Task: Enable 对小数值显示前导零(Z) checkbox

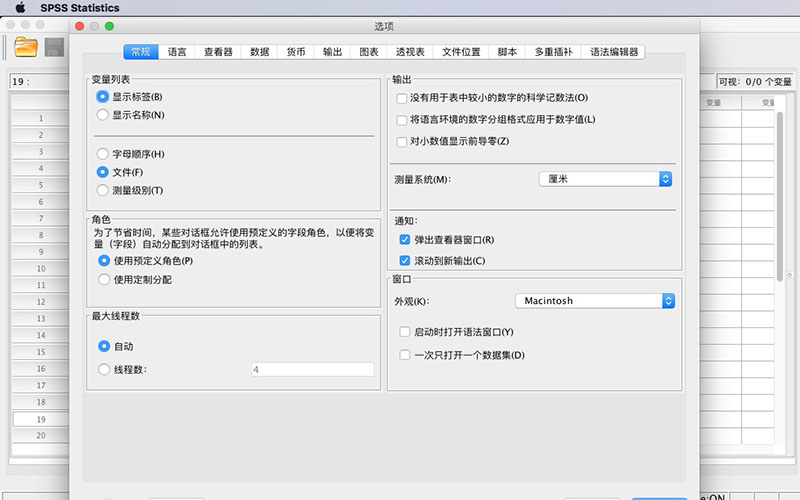Action: point(402,142)
